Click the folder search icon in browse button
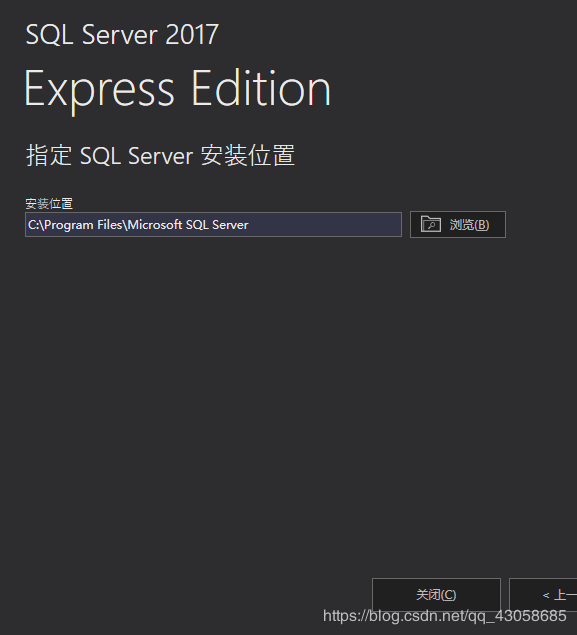The image size is (577, 635). [430, 224]
